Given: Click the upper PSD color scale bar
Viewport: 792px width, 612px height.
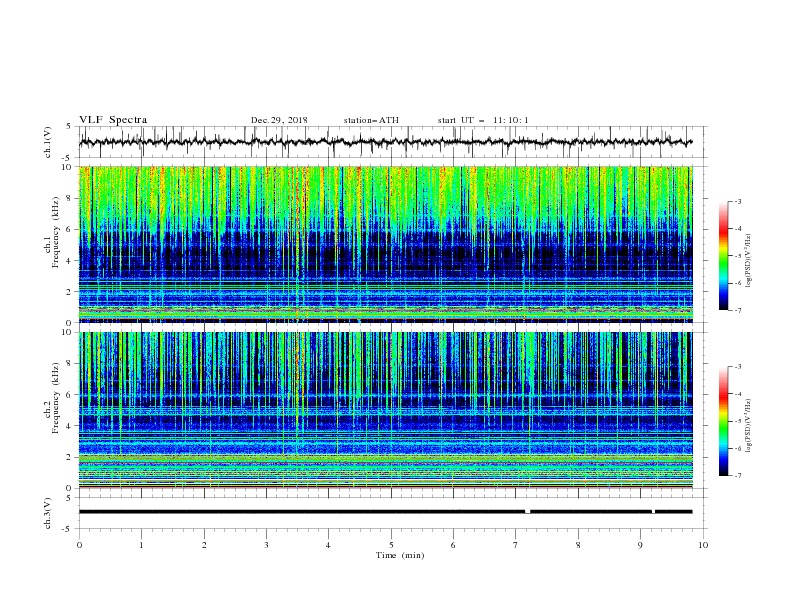Looking at the screenshot, I should (x=723, y=256).
